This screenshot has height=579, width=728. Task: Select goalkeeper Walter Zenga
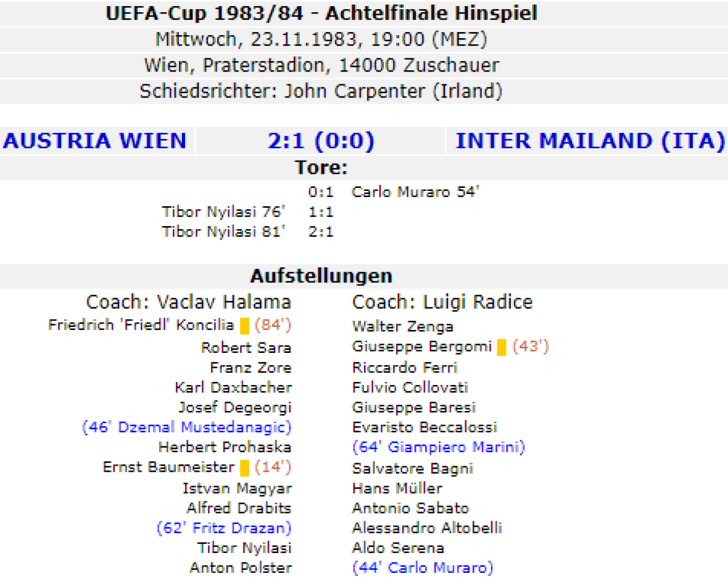tap(402, 327)
